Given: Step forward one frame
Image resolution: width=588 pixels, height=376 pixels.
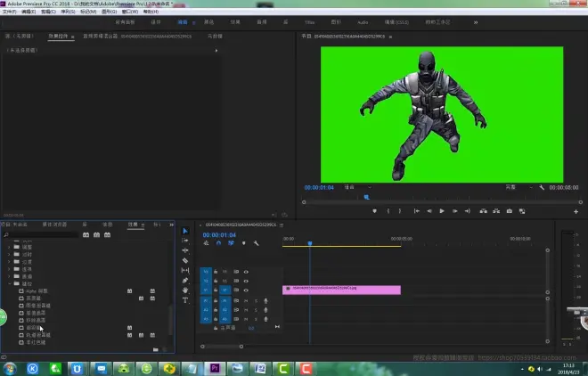Looking at the screenshot, I should 455,211.
